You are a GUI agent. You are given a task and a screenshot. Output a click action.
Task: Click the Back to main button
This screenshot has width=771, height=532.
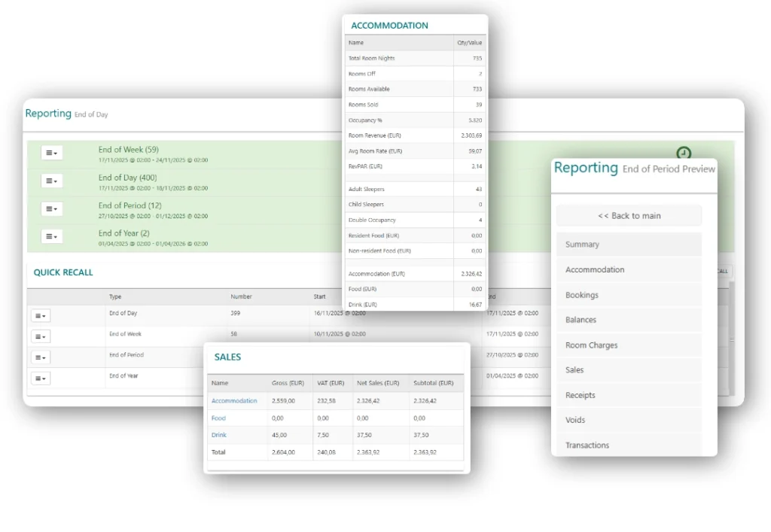(x=629, y=216)
